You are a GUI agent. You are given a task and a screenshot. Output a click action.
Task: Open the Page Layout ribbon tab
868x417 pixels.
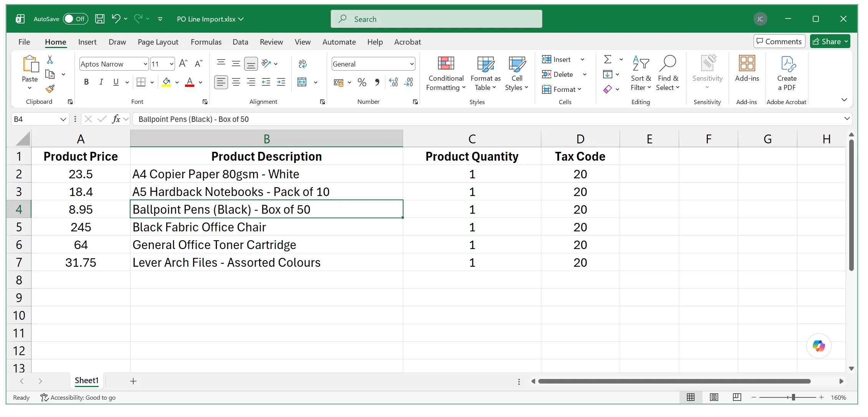tap(158, 42)
